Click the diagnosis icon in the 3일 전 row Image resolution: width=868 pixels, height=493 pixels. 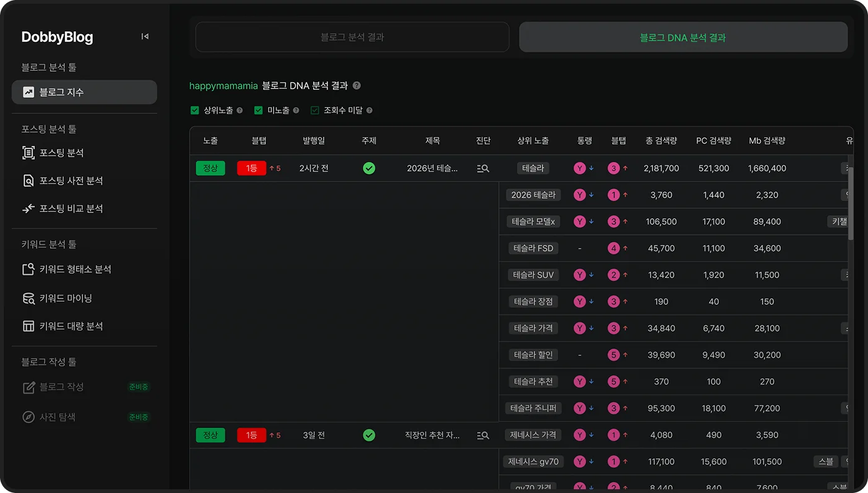[483, 435]
